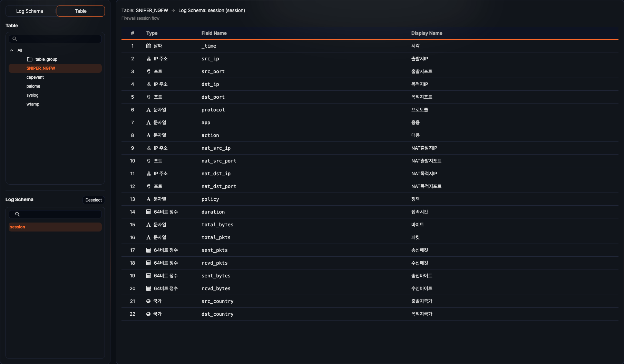
Task: Click the globe icon next to src_country
Action: click(148, 301)
